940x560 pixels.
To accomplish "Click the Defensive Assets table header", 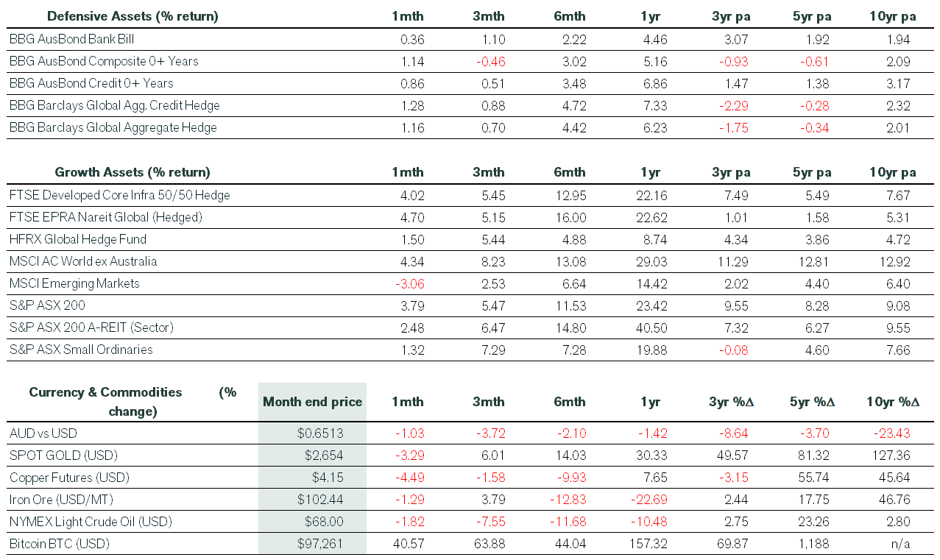I will [132, 16].
